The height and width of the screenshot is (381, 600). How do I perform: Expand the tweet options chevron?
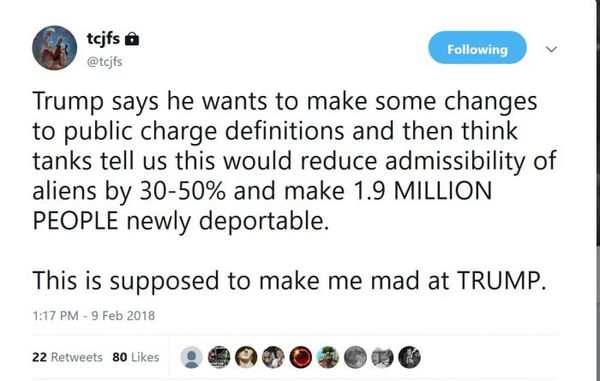(x=551, y=49)
